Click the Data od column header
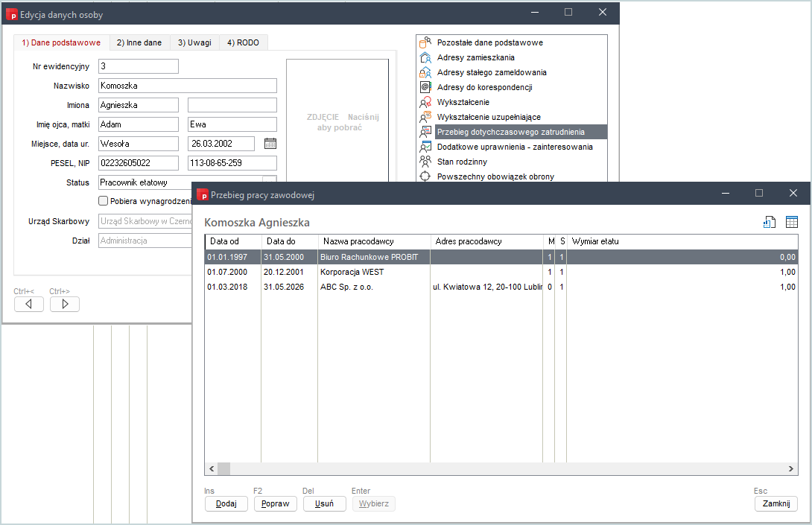 (232, 241)
